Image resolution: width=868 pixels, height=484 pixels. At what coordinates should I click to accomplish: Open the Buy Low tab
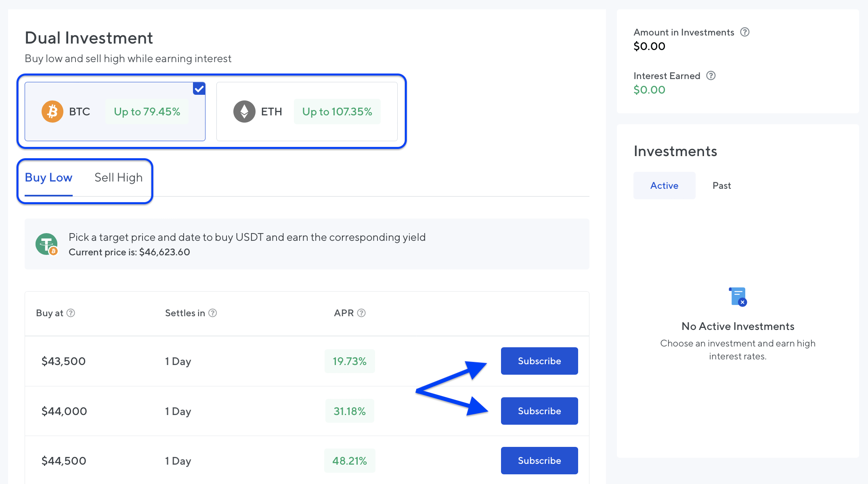48,177
